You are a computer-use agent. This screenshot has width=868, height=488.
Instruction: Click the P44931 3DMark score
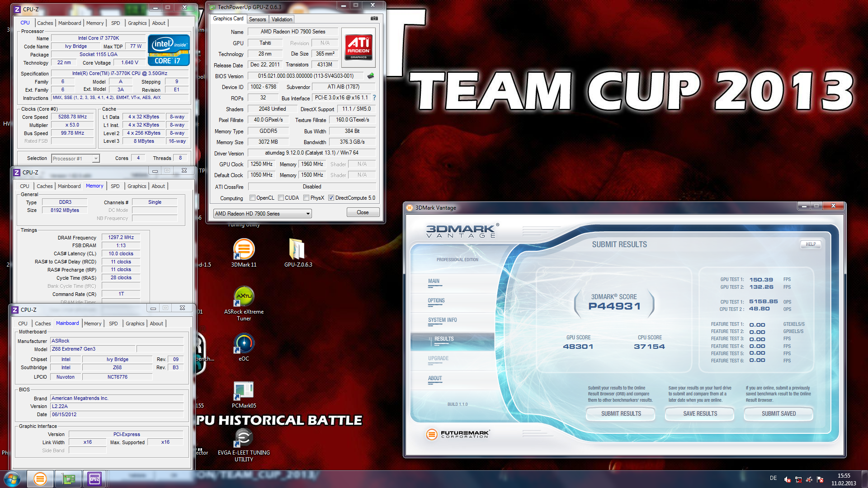(614, 306)
